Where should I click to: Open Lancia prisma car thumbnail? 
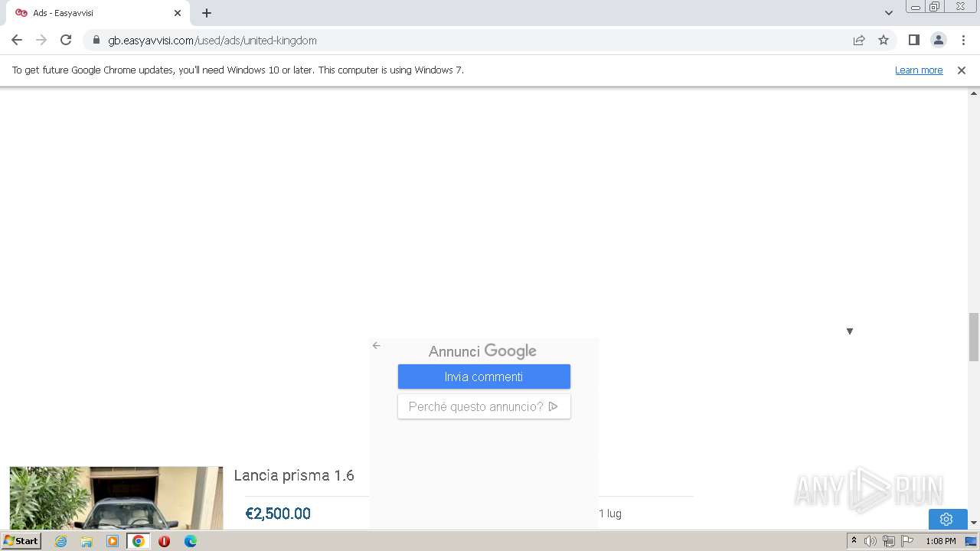click(x=116, y=497)
